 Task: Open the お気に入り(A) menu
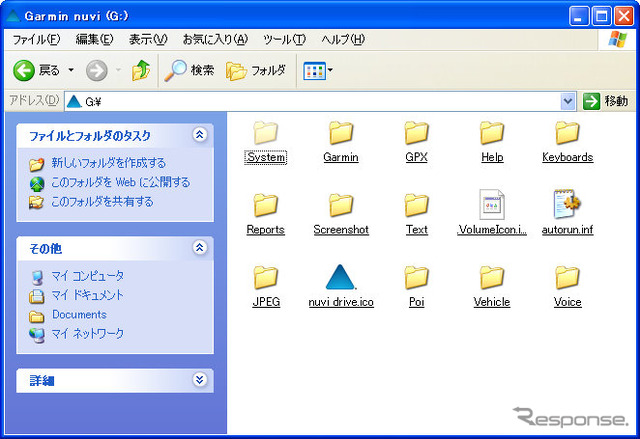(215, 40)
